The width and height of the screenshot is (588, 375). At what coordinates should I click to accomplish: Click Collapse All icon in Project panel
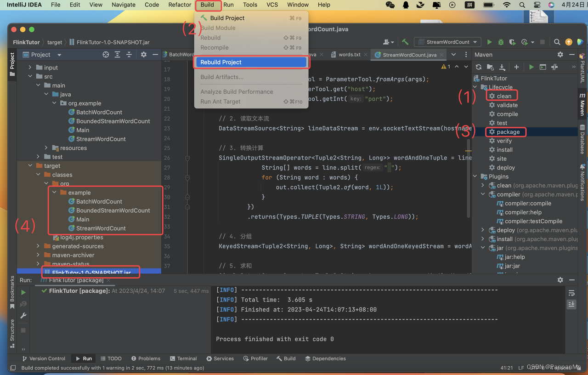129,54
